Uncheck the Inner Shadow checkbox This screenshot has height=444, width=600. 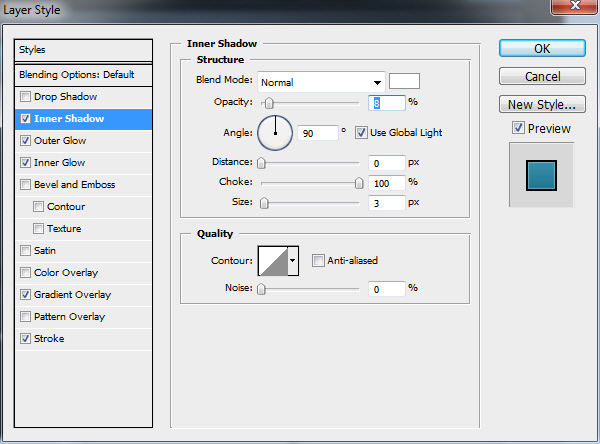pyautogui.click(x=25, y=119)
